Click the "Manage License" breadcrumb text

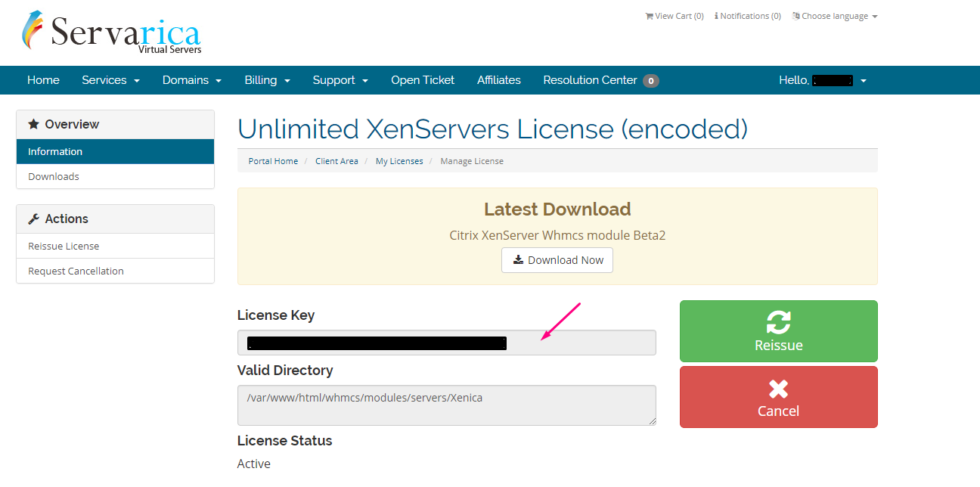(472, 161)
